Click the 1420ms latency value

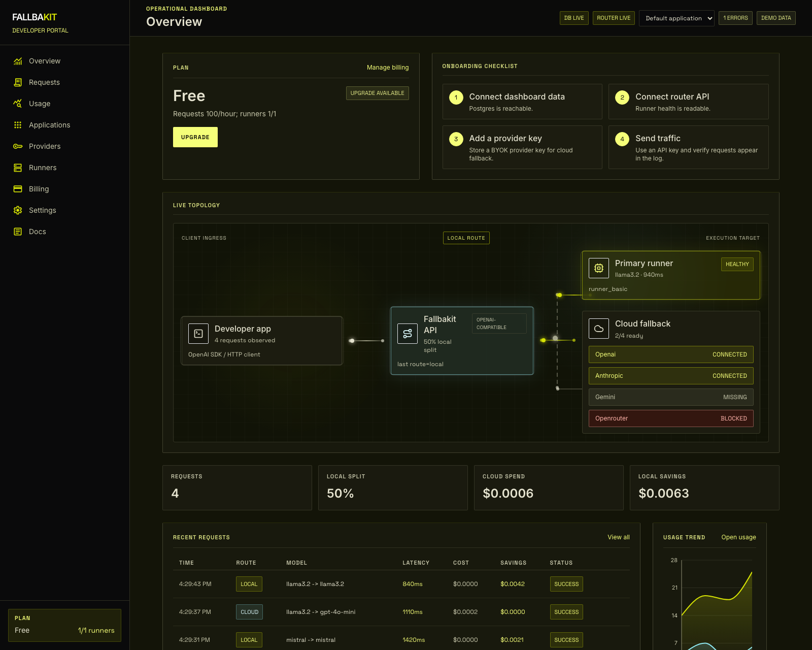414,640
